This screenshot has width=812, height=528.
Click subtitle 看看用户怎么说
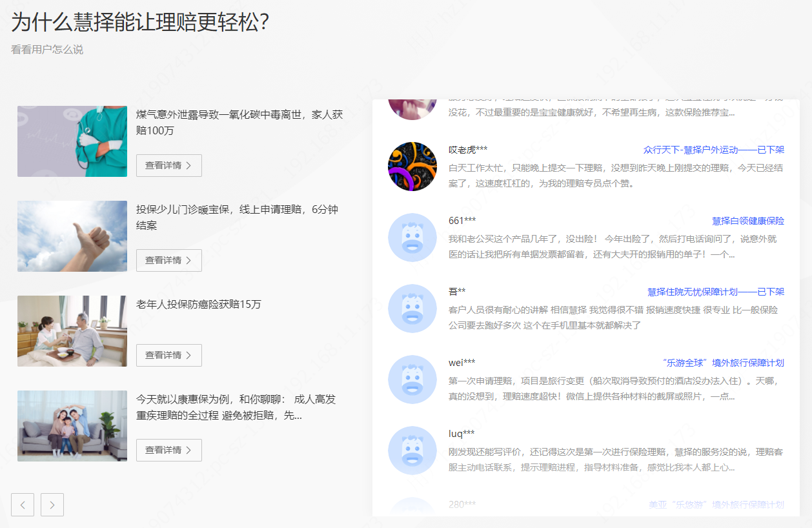[47, 50]
